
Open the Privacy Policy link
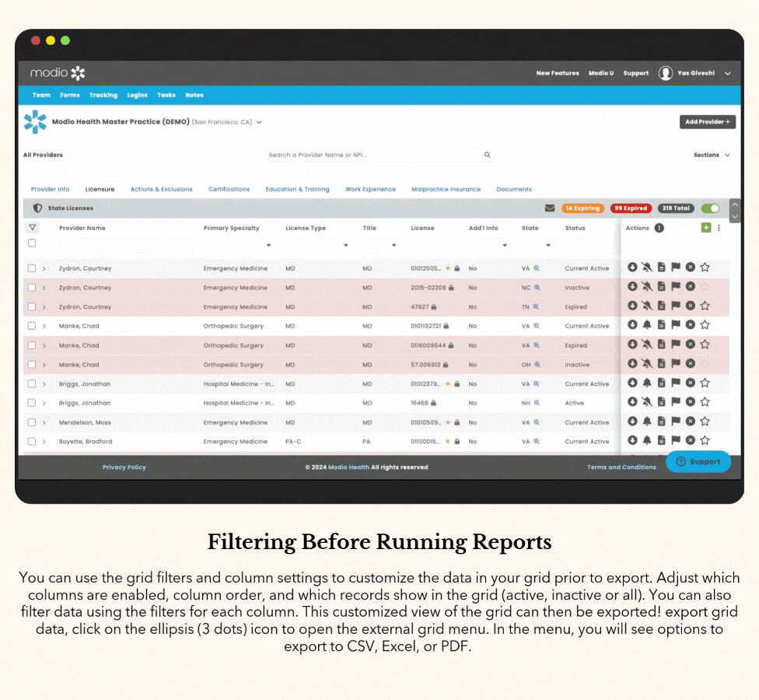(124, 467)
